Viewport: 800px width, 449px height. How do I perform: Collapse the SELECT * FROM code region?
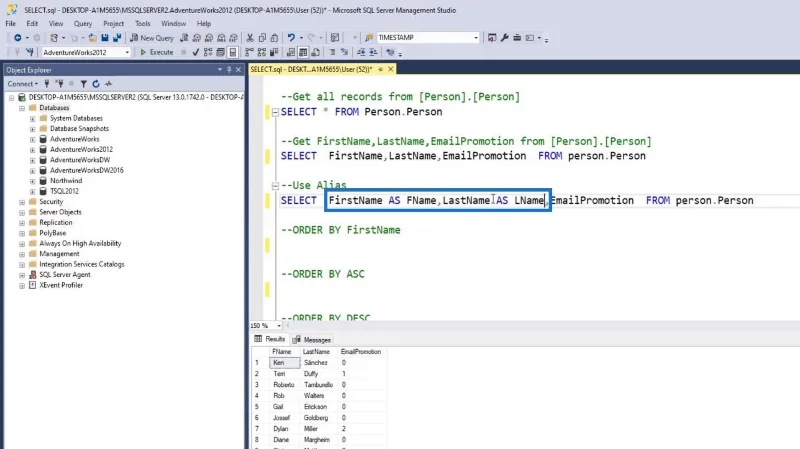point(275,112)
